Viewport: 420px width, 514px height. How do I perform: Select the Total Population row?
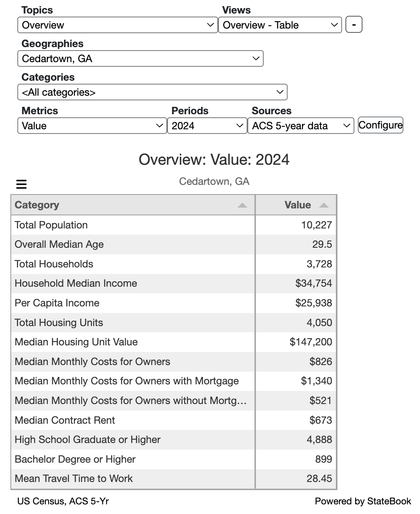[x=174, y=225]
